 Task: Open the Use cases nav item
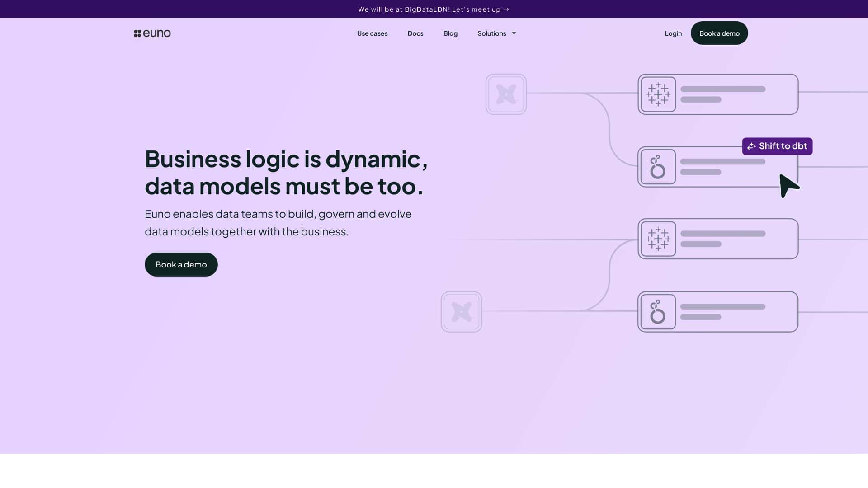(373, 33)
